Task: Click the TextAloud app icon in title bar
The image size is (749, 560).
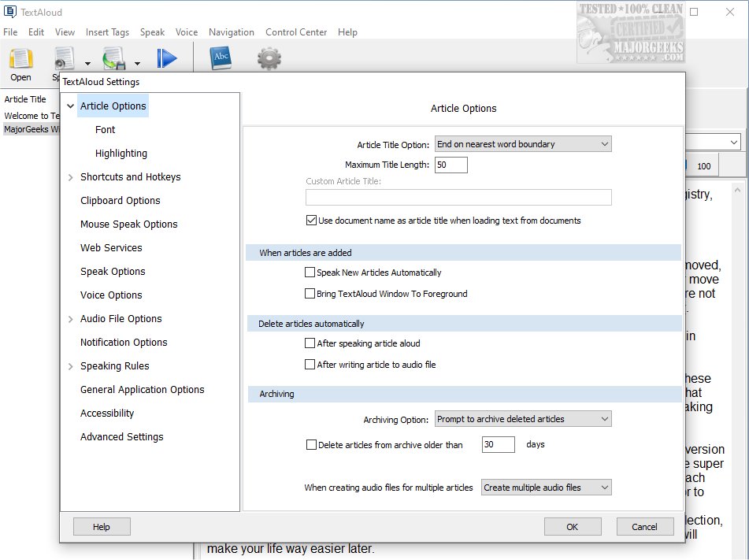Action: (9, 12)
